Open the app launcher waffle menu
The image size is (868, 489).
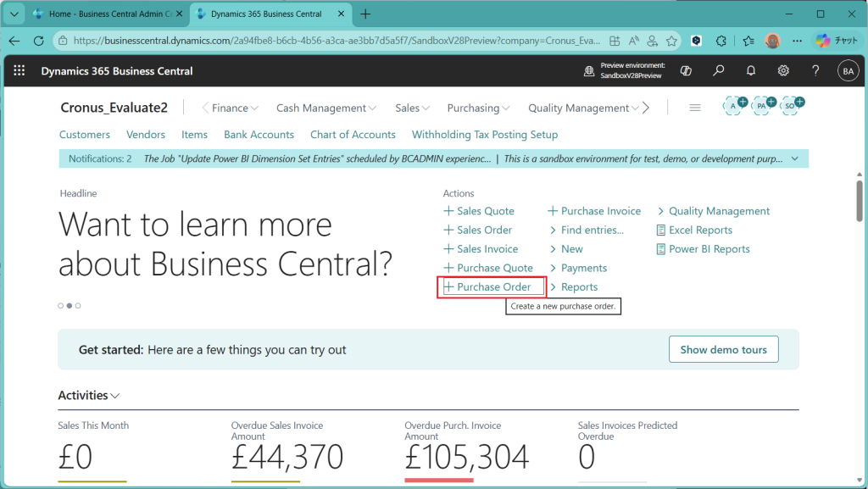pos(19,71)
